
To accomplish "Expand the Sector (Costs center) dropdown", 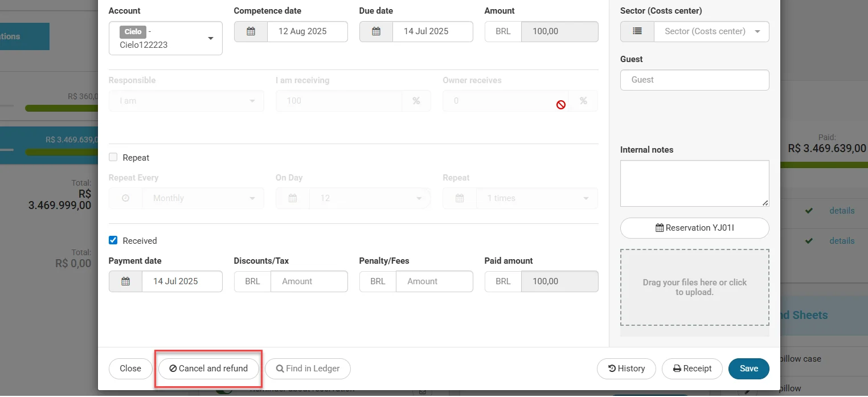I will tap(711, 31).
